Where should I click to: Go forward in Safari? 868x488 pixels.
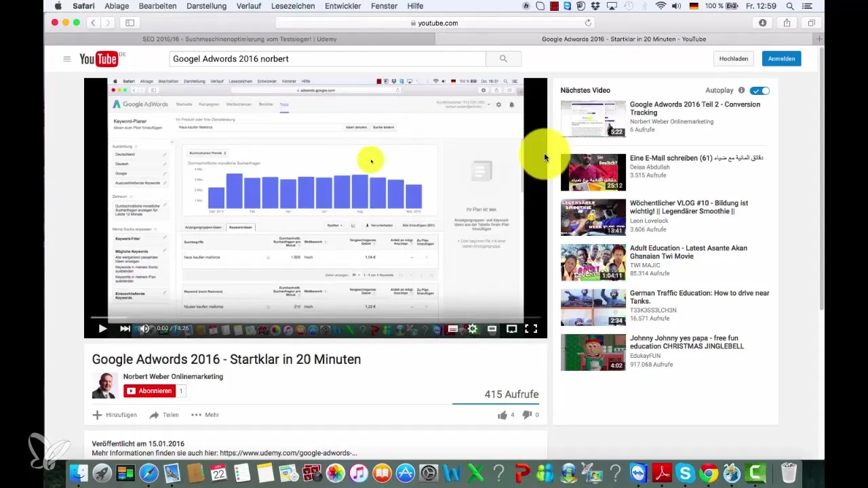point(109,22)
